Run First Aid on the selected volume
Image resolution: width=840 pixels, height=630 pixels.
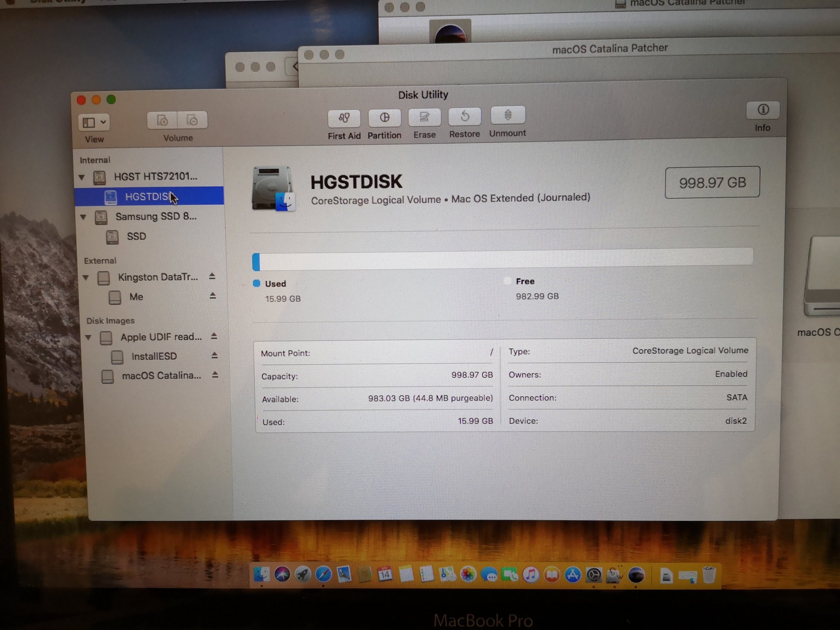click(x=344, y=118)
